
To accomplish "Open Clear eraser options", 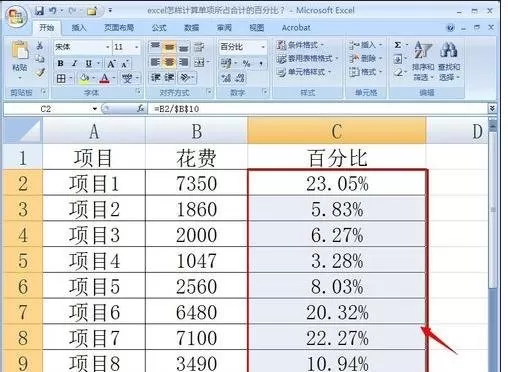I will pyautogui.click(x=397, y=72).
